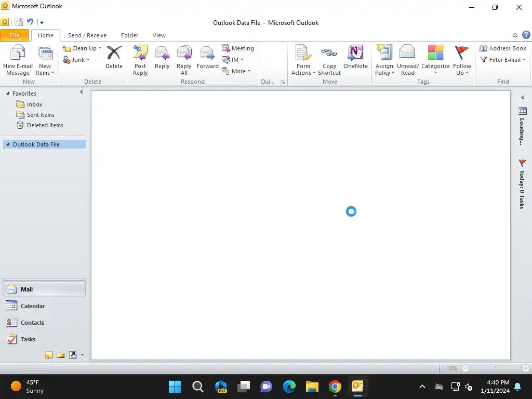Click the Undo quick access icon

pos(30,22)
